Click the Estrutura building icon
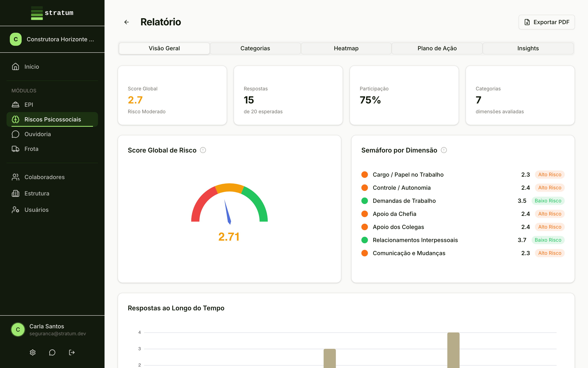 point(16,193)
